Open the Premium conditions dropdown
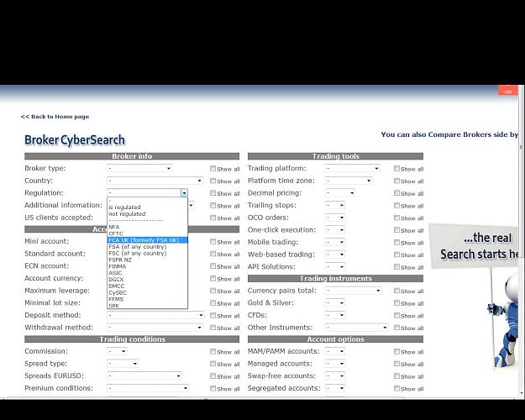 tap(148, 388)
